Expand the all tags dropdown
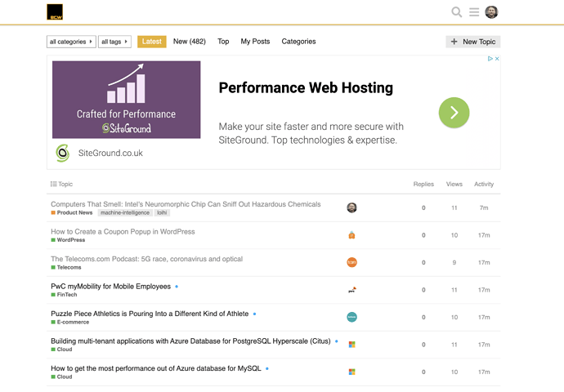The height and width of the screenshot is (392, 564). 114,42
